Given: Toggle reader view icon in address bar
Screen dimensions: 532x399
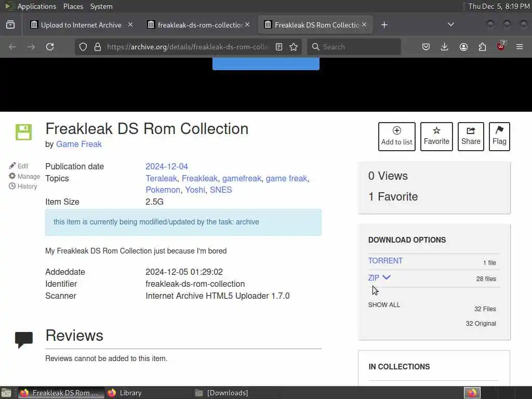Looking at the screenshot, I should (279, 47).
